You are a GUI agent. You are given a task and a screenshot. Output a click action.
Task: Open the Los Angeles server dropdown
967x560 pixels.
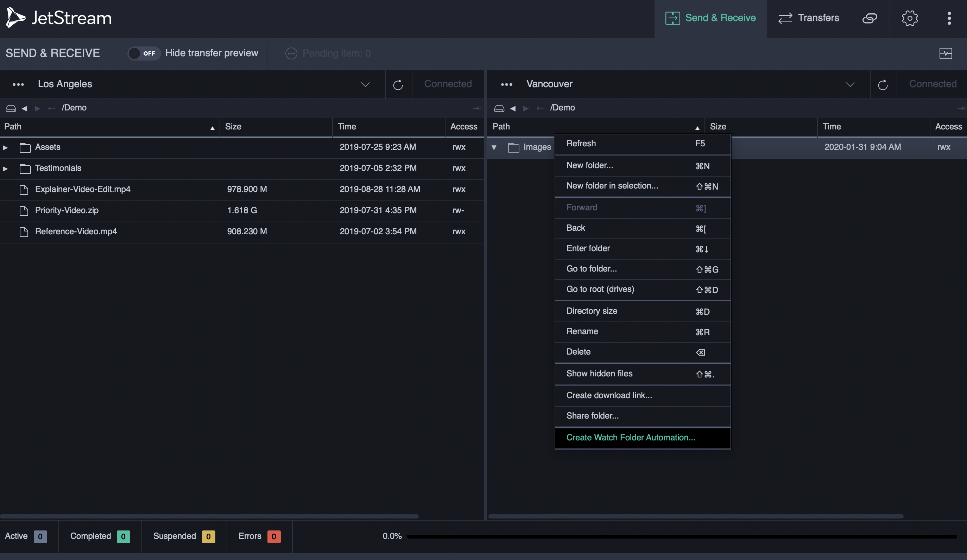365,84
